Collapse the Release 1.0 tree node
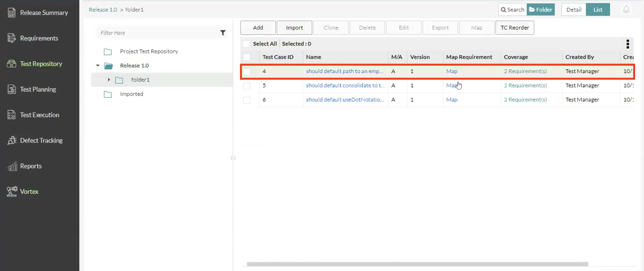 point(98,65)
